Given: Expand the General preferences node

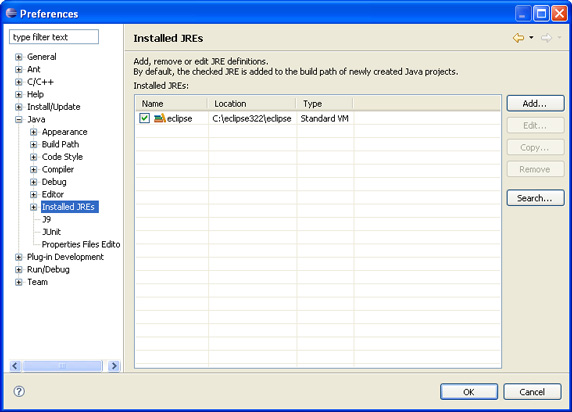Looking at the screenshot, I should tap(19, 57).
